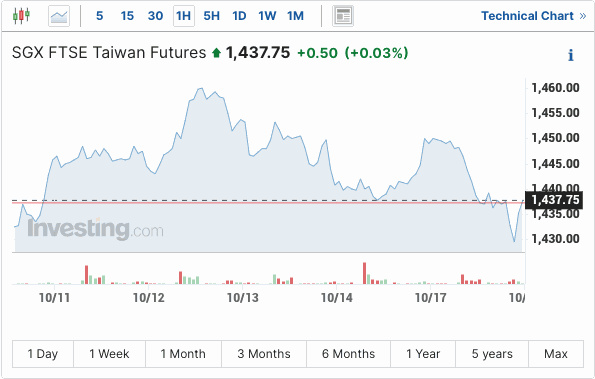Select the 1W interval
This screenshot has height=379, width=595.
[267, 16]
